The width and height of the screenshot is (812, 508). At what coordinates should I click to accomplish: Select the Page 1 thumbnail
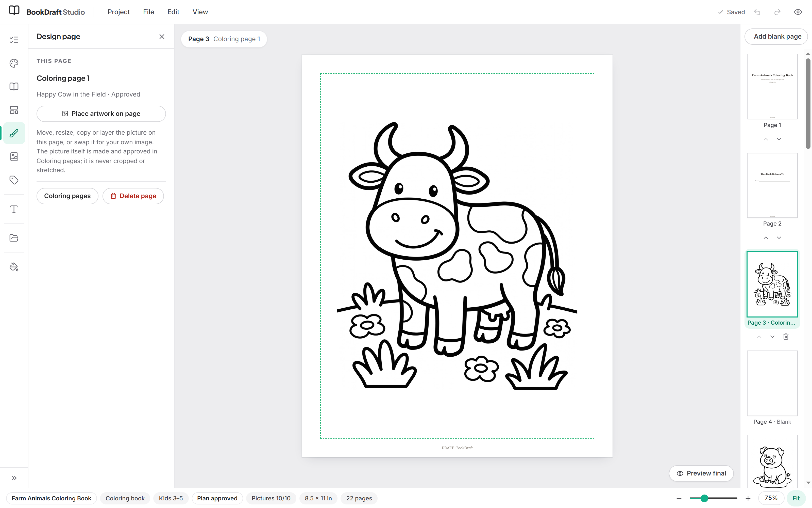pyautogui.click(x=772, y=87)
